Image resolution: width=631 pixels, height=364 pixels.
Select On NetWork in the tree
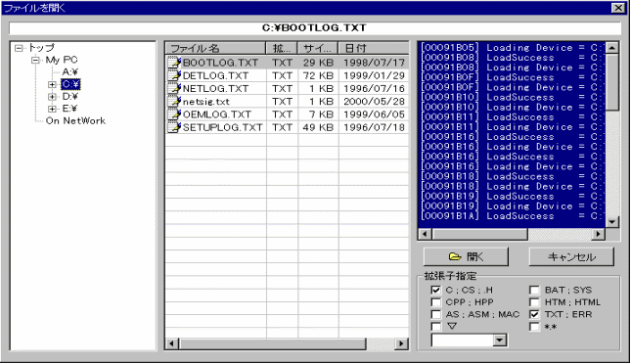75,120
